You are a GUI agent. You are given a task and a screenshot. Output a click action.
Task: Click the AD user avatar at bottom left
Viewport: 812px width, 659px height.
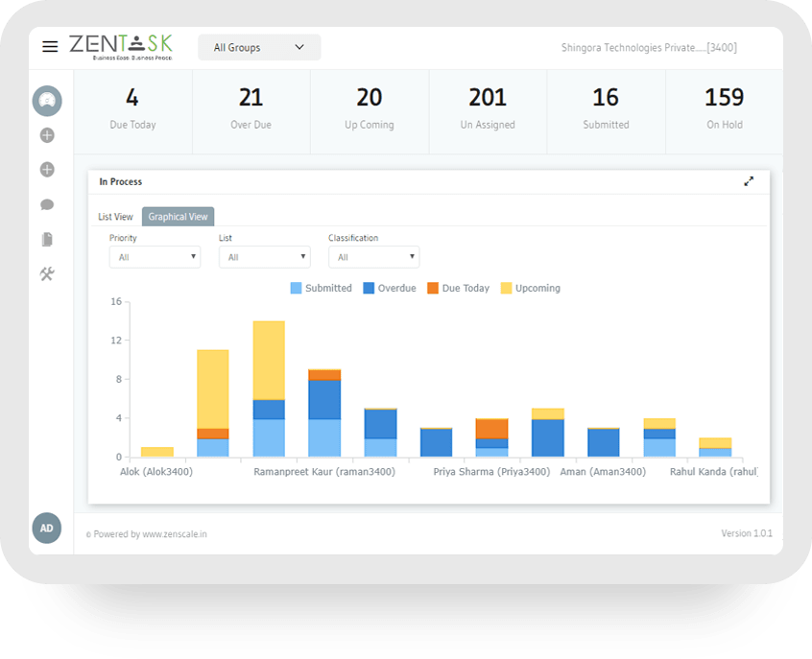tap(46, 528)
